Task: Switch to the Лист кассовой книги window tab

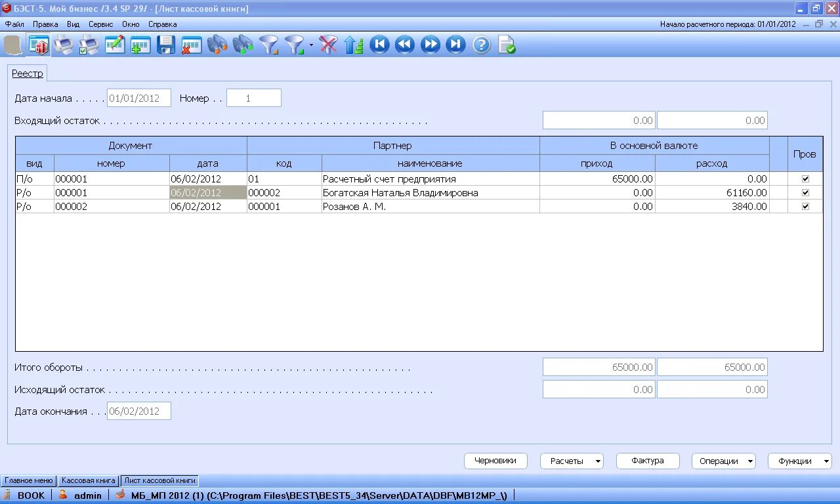Action: click(159, 480)
